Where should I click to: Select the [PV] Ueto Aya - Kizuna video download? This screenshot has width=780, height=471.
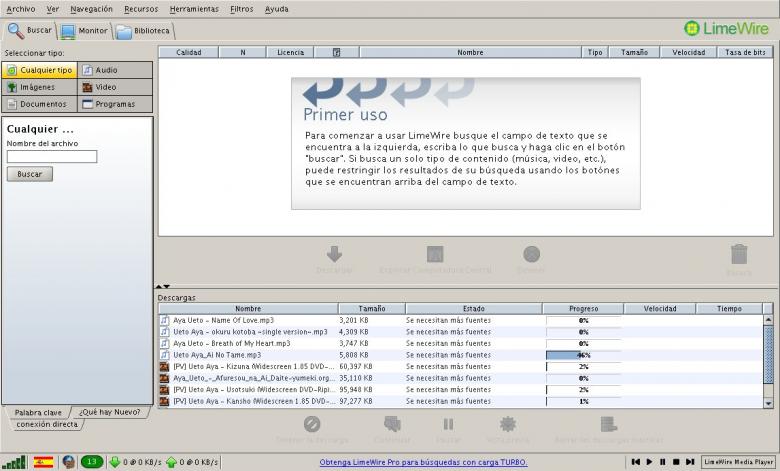click(461, 367)
